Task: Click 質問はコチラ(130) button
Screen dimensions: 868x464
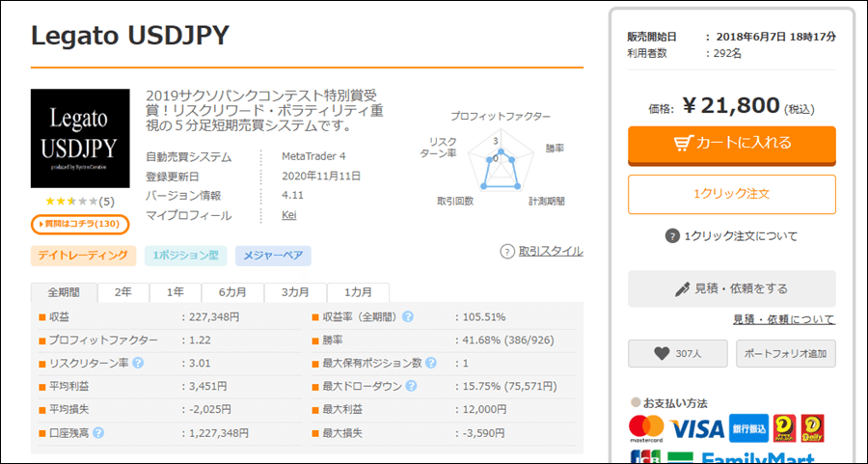Action: [x=80, y=224]
